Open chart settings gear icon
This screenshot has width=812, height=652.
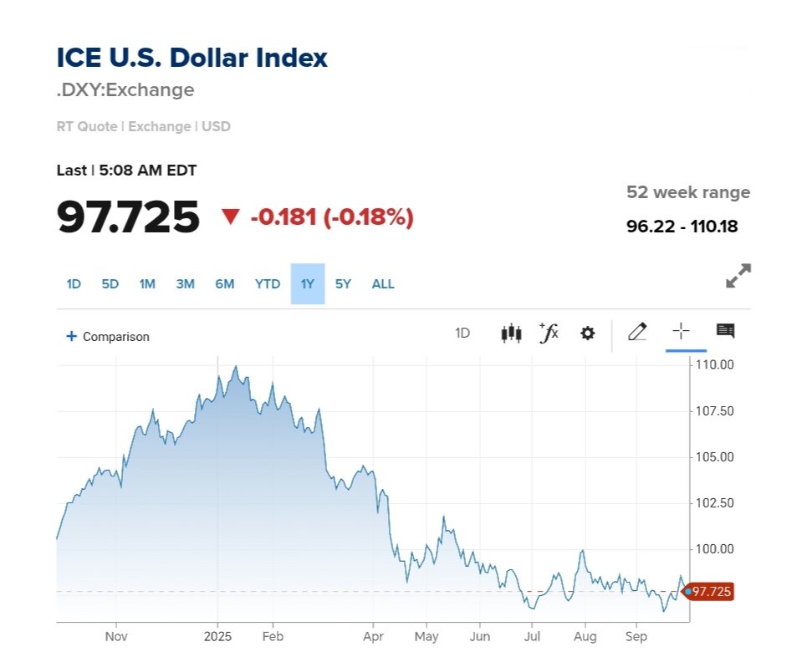coord(588,334)
